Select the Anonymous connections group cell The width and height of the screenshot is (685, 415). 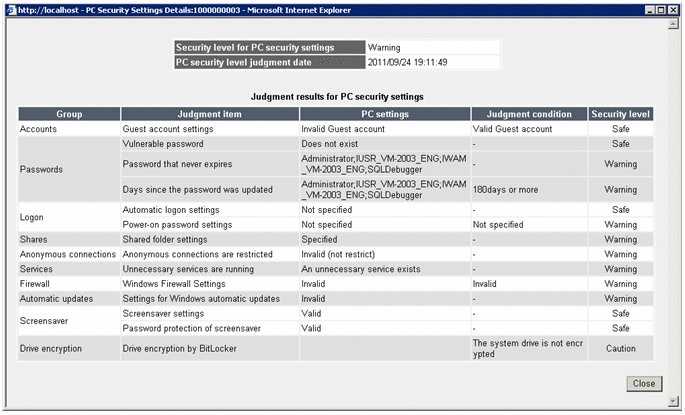69,254
